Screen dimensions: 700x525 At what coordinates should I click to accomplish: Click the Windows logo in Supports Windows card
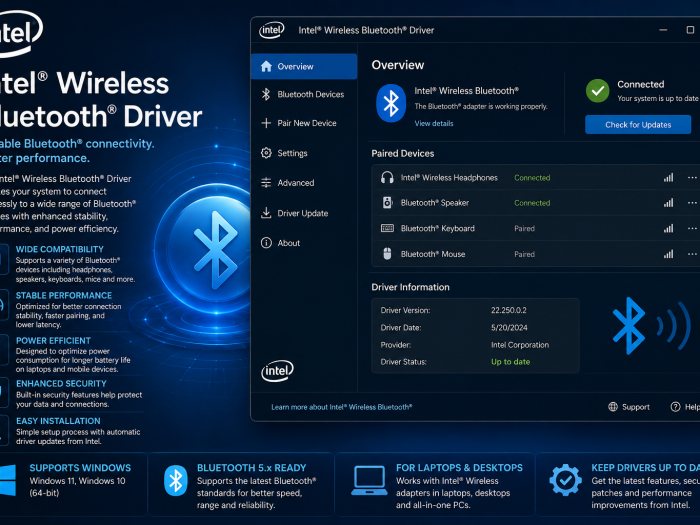7,480
